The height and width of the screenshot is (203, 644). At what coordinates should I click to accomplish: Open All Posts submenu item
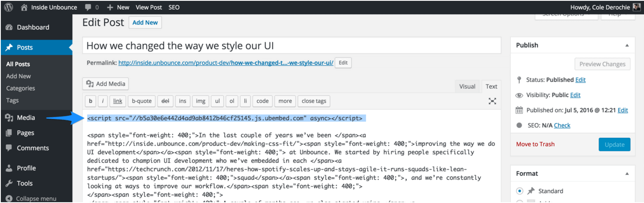tap(18, 64)
